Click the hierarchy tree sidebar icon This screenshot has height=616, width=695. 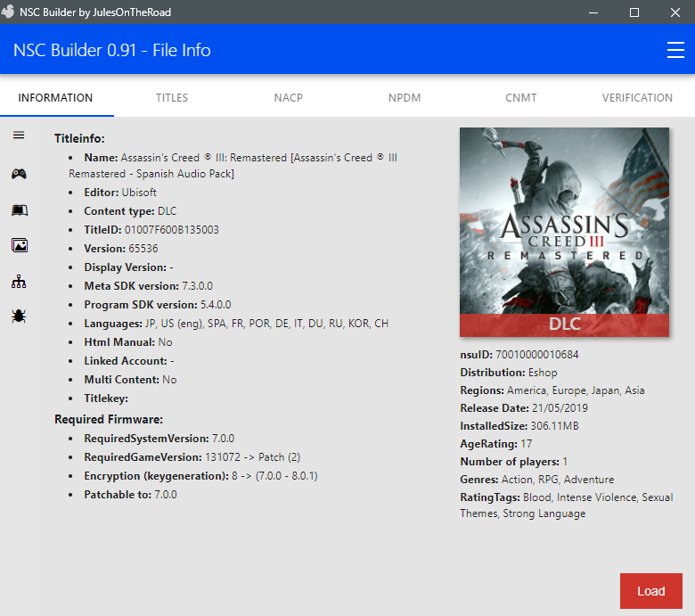pyautogui.click(x=19, y=282)
